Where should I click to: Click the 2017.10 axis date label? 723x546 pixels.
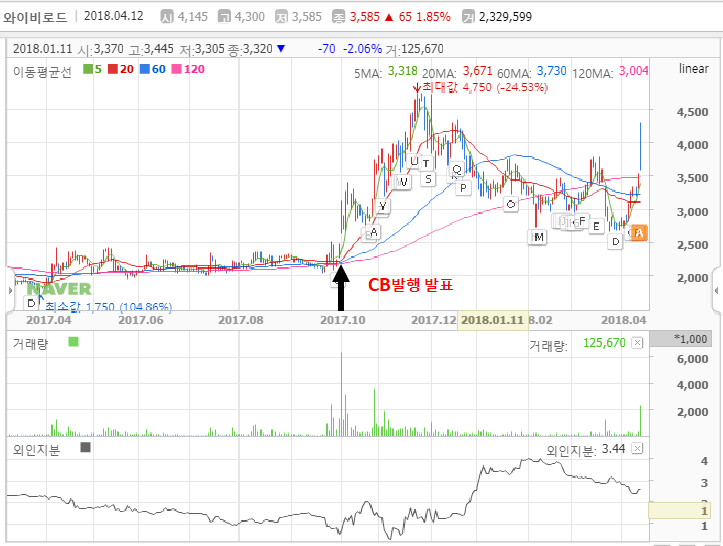coord(343,320)
